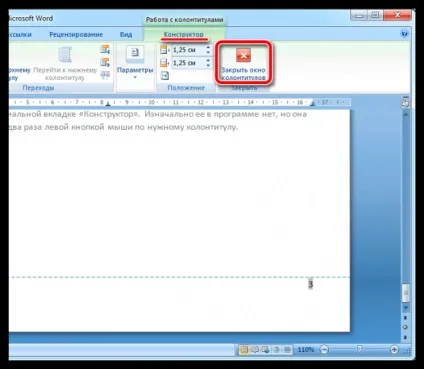Edit the footer from bottom 1,25 см field
424x369 pixels.
point(188,63)
